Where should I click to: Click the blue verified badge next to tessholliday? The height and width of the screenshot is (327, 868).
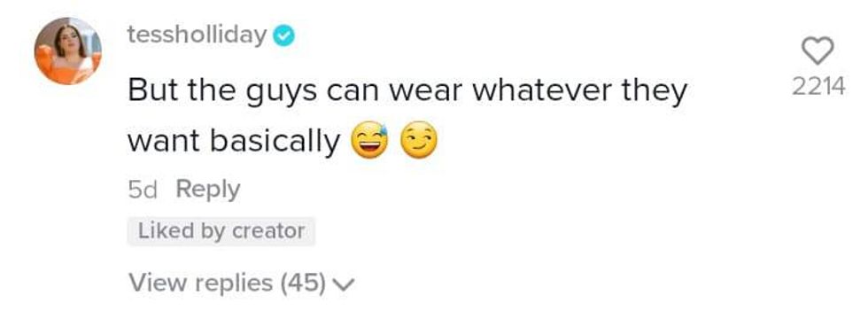point(284,36)
